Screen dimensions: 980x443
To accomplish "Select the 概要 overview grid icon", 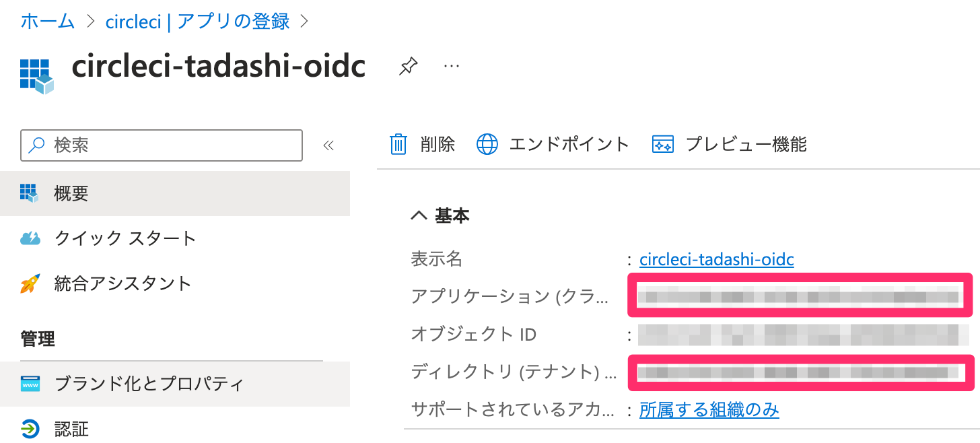I will click(x=29, y=193).
